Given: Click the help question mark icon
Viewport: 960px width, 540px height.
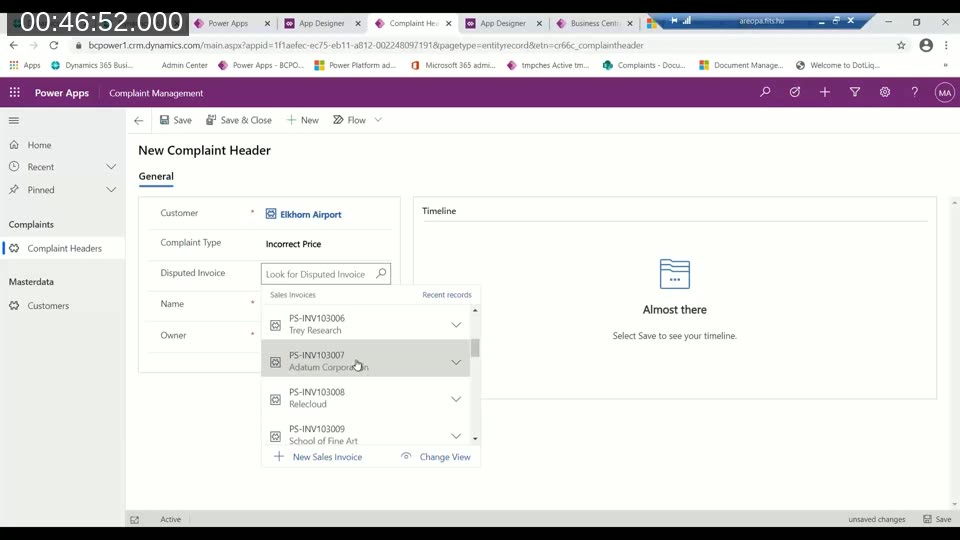Looking at the screenshot, I should pos(915,92).
